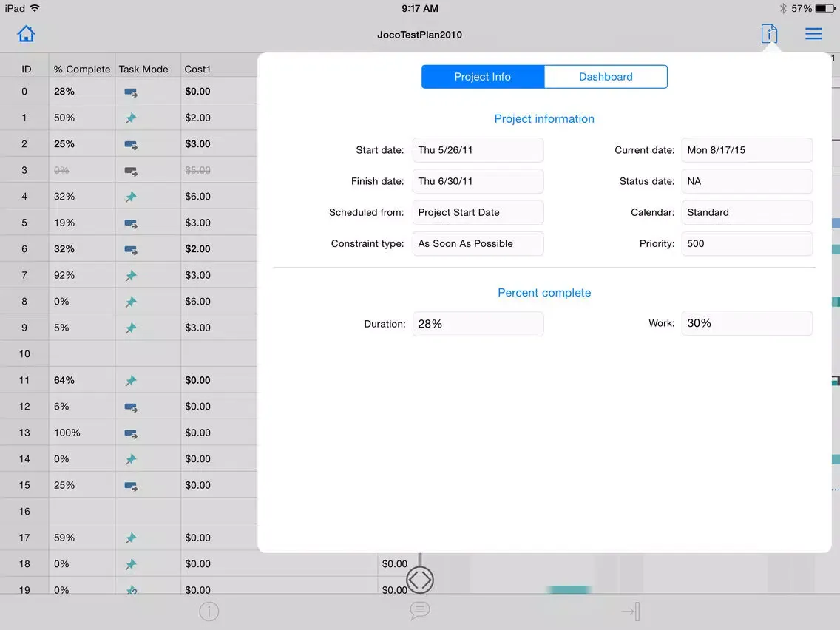Tap the Bluetooth icon in status bar
840x630 pixels.
(782, 9)
